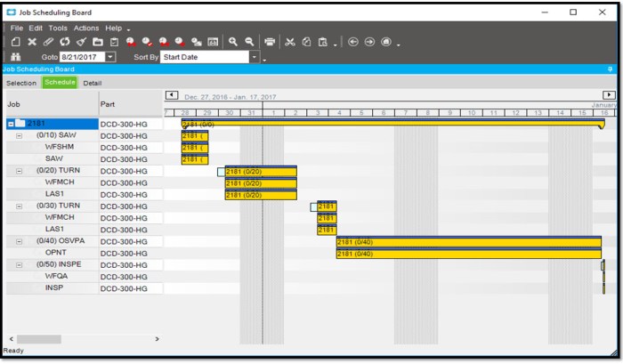The height and width of the screenshot is (364, 623).
Task: Open the Help menu
Action: pyautogui.click(x=114, y=28)
